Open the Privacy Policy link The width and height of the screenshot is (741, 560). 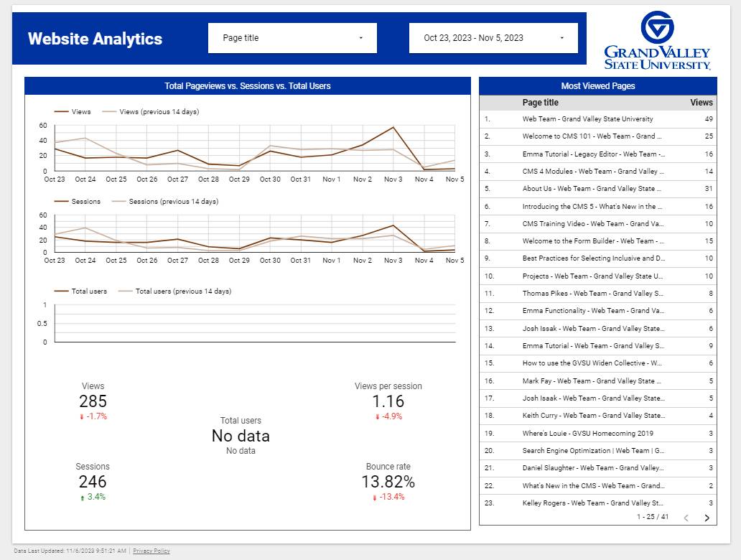[x=152, y=551]
